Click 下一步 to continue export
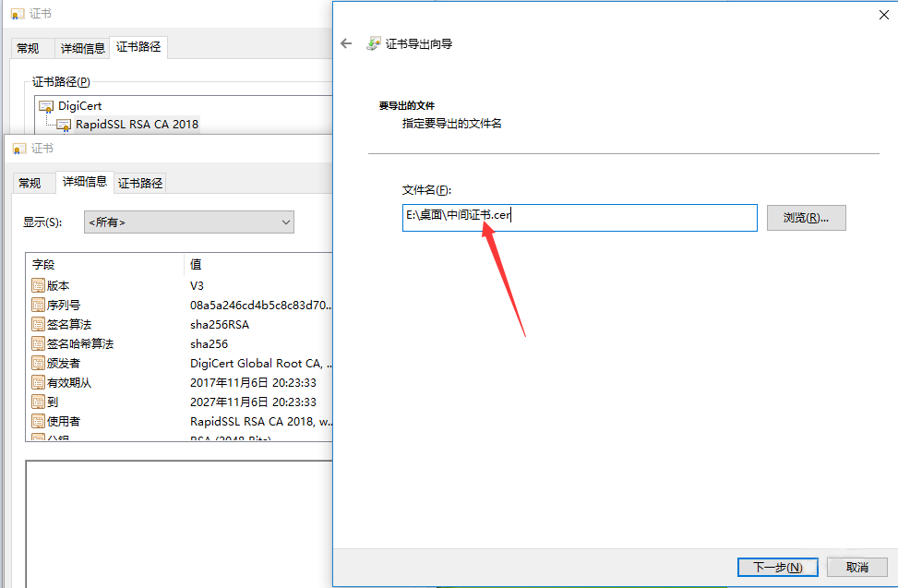The height and width of the screenshot is (588, 898). click(x=777, y=567)
